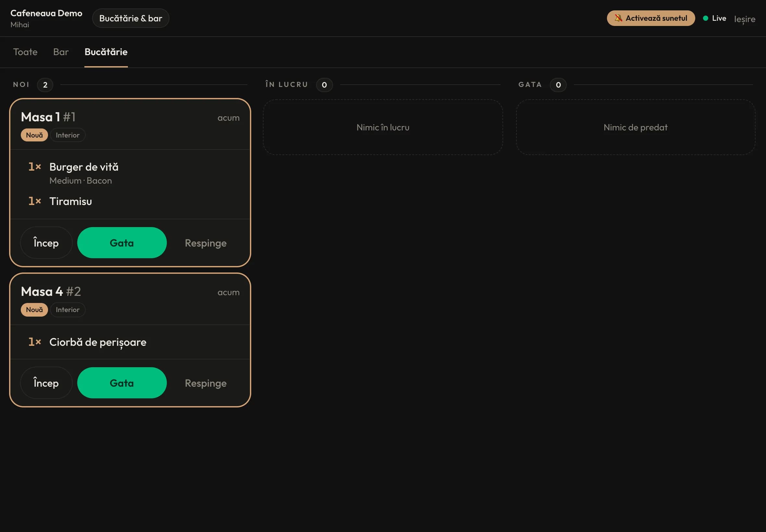The height and width of the screenshot is (532, 766).
Task: Click the Mihai user name
Action: point(20,25)
